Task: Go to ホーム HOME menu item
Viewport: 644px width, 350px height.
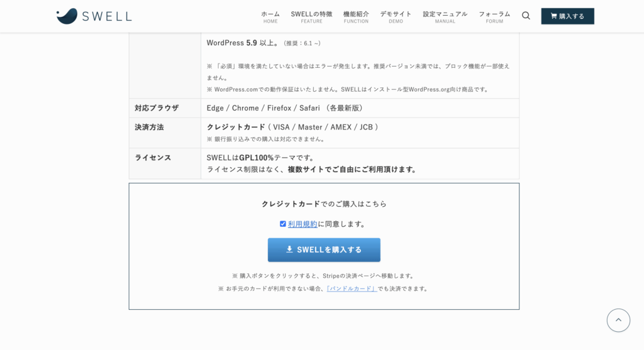Action: point(270,16)
